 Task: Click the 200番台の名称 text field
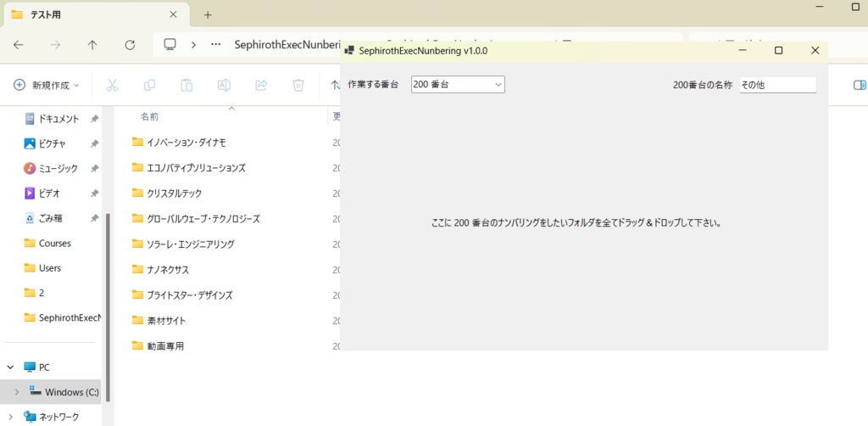(778, 85)
